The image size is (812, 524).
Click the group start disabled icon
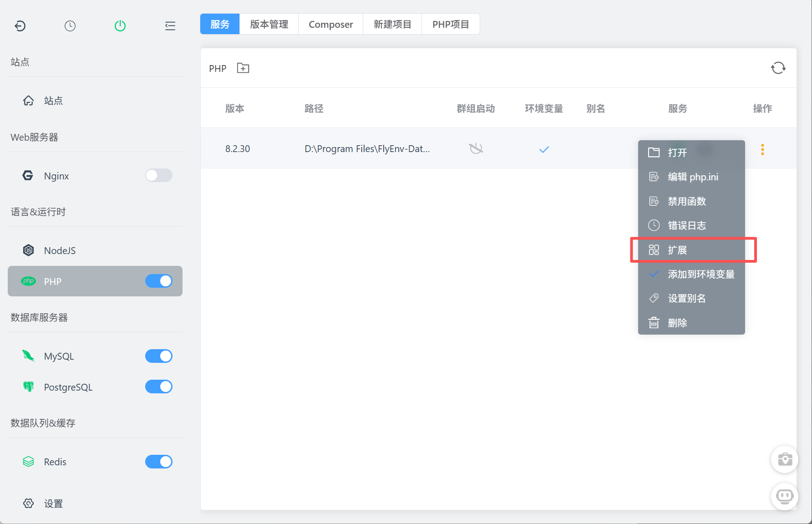476,149
